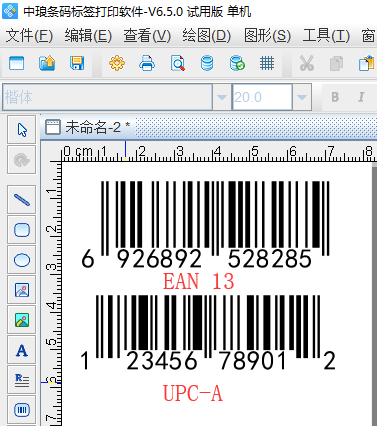This screenshot has height=426, width=377.
Task: Click the Print icon
Action: pos(147,63)
